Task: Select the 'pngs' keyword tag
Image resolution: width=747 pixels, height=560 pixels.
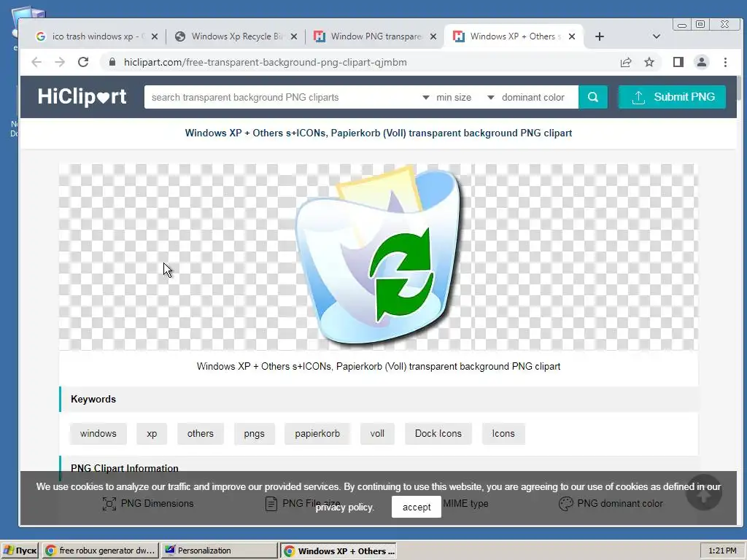Action: (x=254, y=434)
